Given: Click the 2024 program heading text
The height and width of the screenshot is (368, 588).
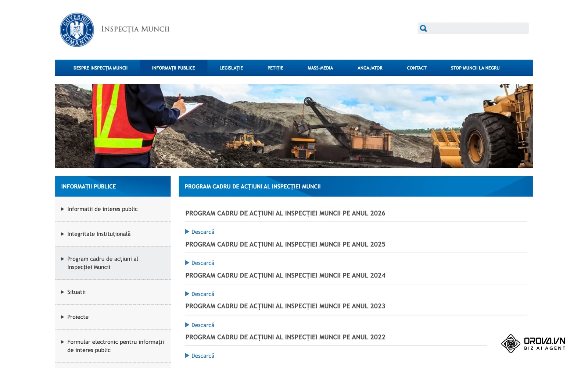Looking at the screenshot, I should (x=285, y=275).
